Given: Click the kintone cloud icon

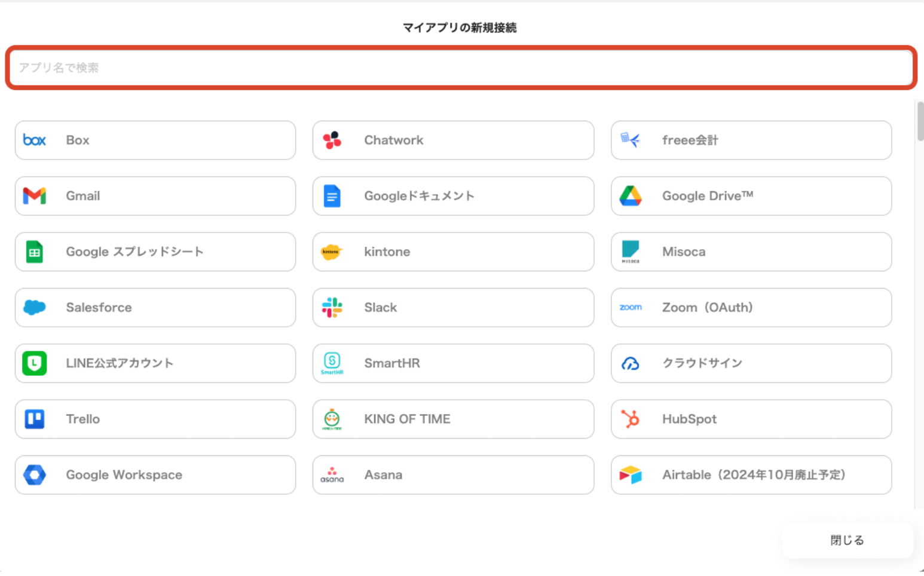Looking at the screenshot, I should click(332, 252).
